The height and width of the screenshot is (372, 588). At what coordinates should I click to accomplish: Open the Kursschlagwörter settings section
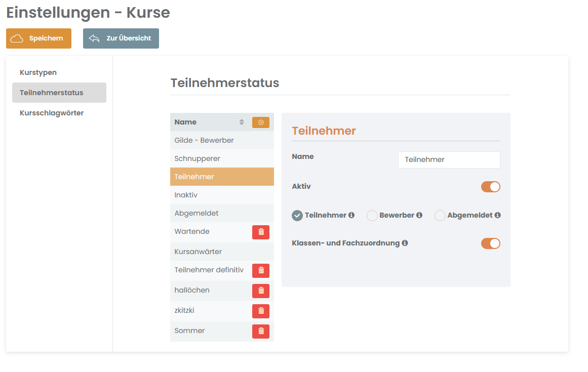(59, 113)
